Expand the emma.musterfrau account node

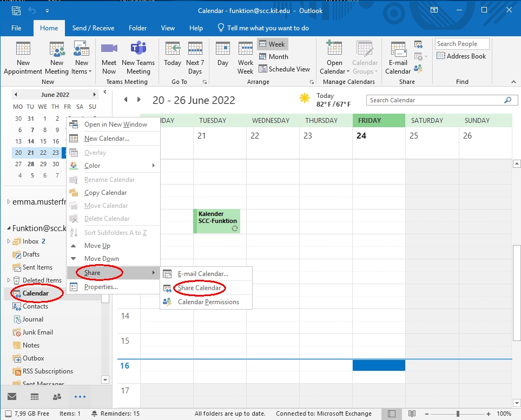click(9, 202)
